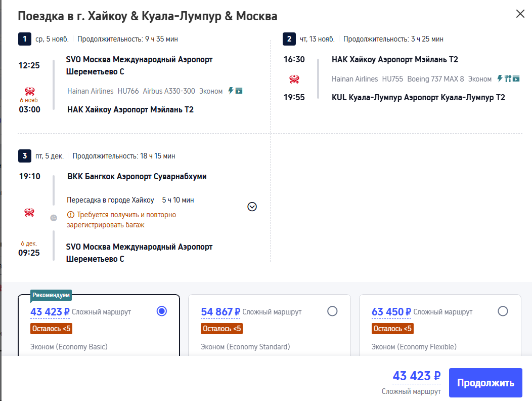532x401 pixels.
Task: Click Осталось <5 badge on Economy Basic
Action: click(x=51, y=329)
